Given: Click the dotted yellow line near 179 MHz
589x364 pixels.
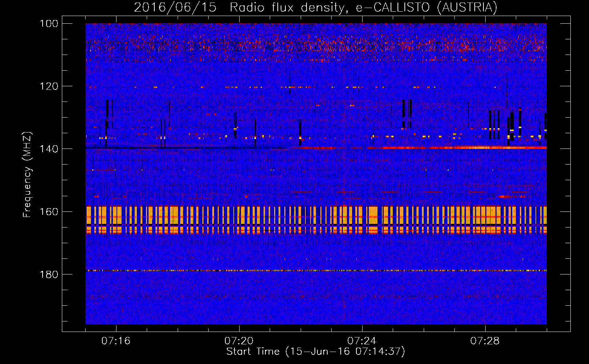Looking at the screenshot, I should pos(316,270).
